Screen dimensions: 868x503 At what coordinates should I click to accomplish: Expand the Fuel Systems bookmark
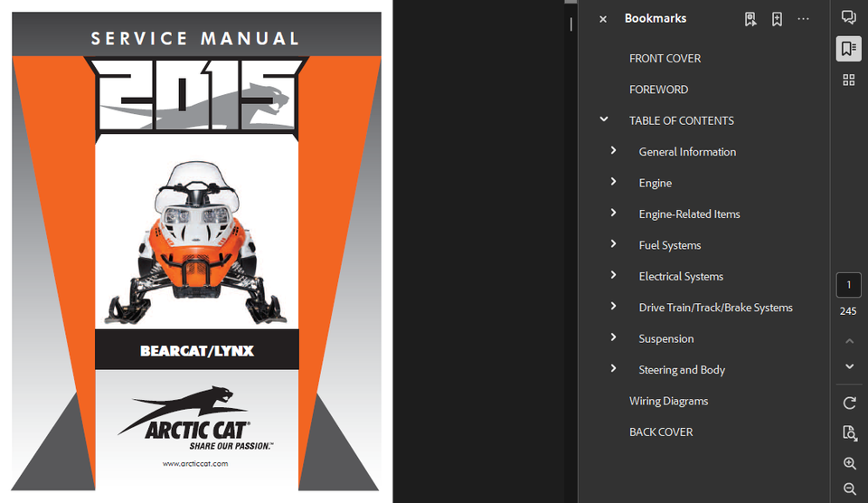[613, 243]
